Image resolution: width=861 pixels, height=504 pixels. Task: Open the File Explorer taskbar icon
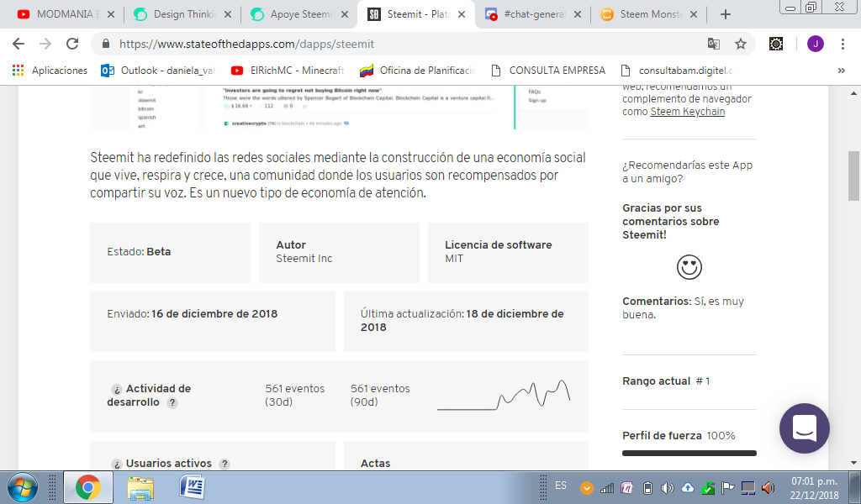tap(140, 487)
